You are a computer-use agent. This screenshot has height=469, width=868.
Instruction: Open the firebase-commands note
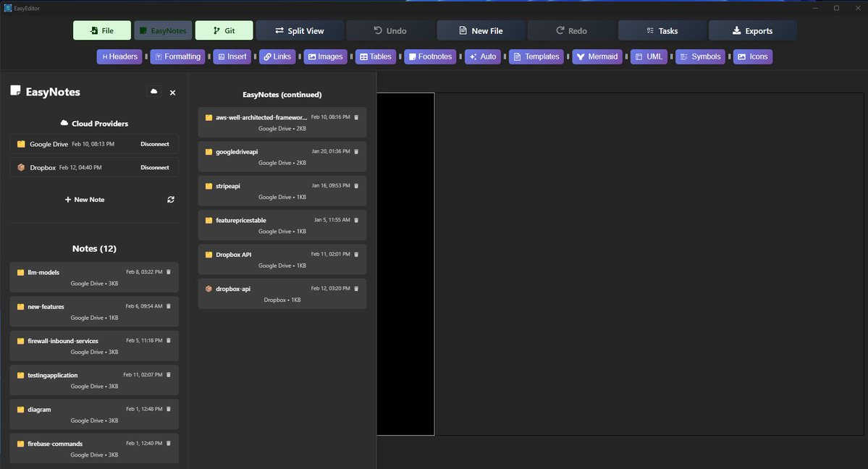tap(94, 449)
